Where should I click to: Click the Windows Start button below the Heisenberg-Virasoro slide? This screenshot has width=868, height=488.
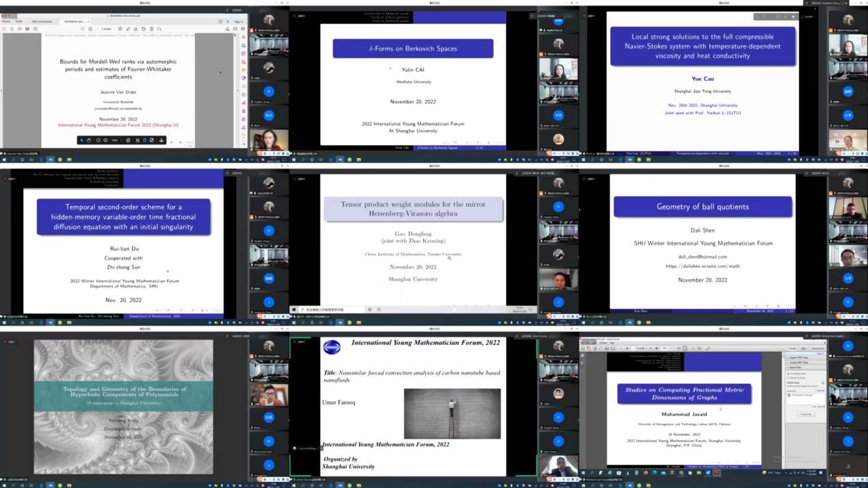(x=294, y=309)
